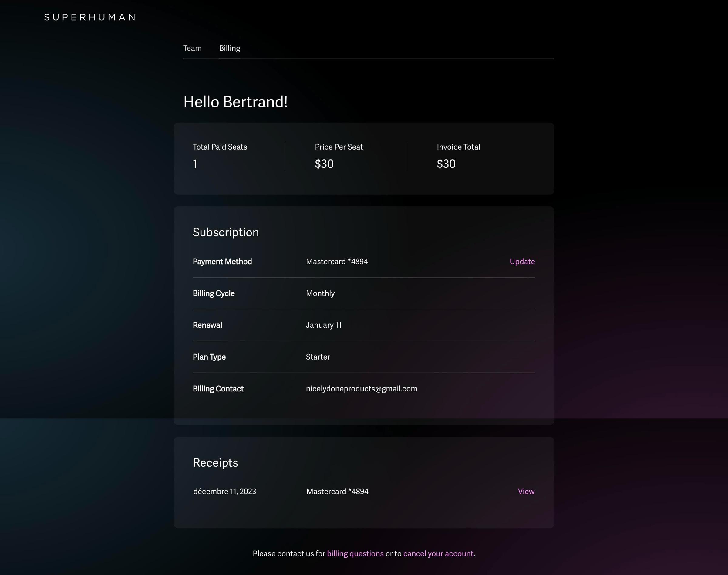Click the Total Paid Seats value
Image resolution: width=728 pixels, height=575 pixels.
[x=195, y=164]
